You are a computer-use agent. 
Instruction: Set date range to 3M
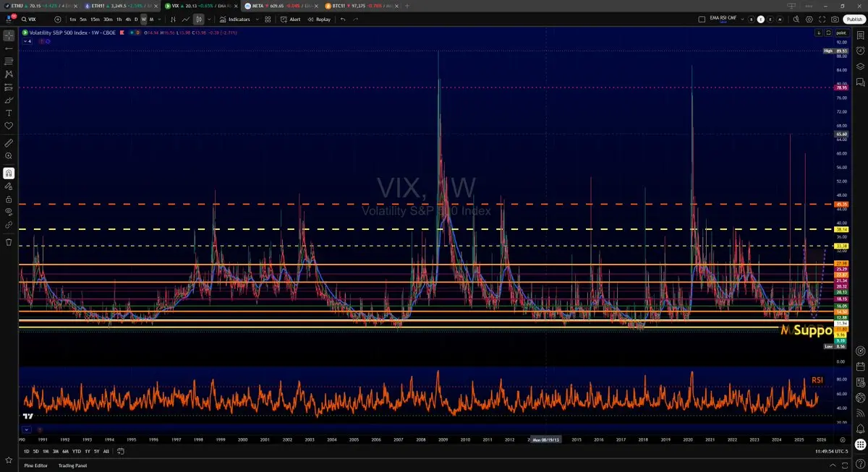56,451
